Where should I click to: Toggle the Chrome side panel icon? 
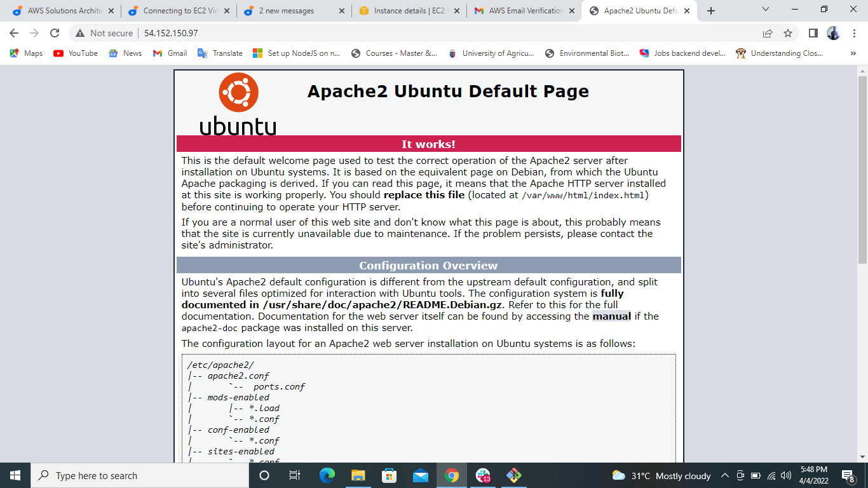point(813,33)
